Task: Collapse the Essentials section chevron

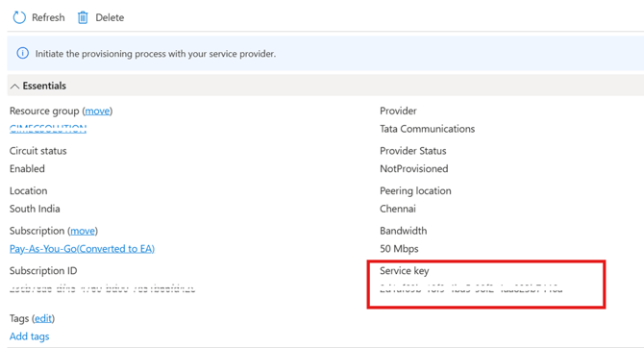Action: click(14, 86)
